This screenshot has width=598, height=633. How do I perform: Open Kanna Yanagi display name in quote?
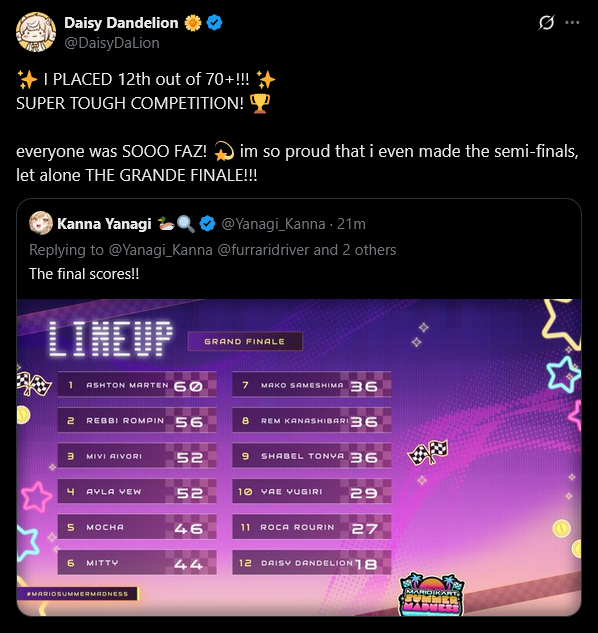coord(104,224)
